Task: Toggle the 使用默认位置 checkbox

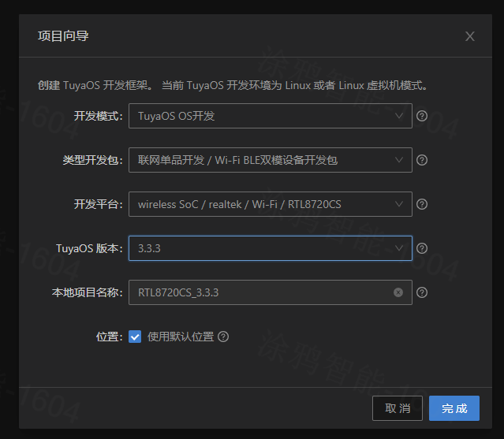Action: click(x=135, y=337)
